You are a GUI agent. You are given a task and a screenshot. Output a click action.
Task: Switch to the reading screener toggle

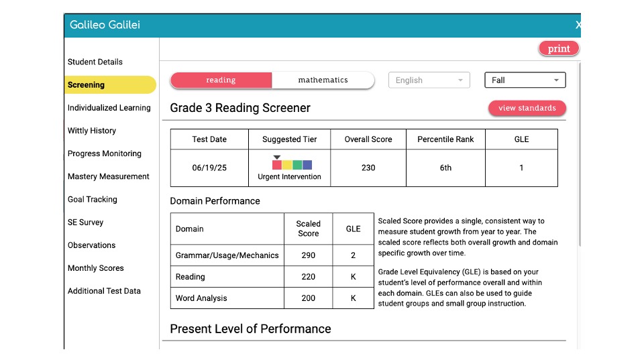[221, 80]
